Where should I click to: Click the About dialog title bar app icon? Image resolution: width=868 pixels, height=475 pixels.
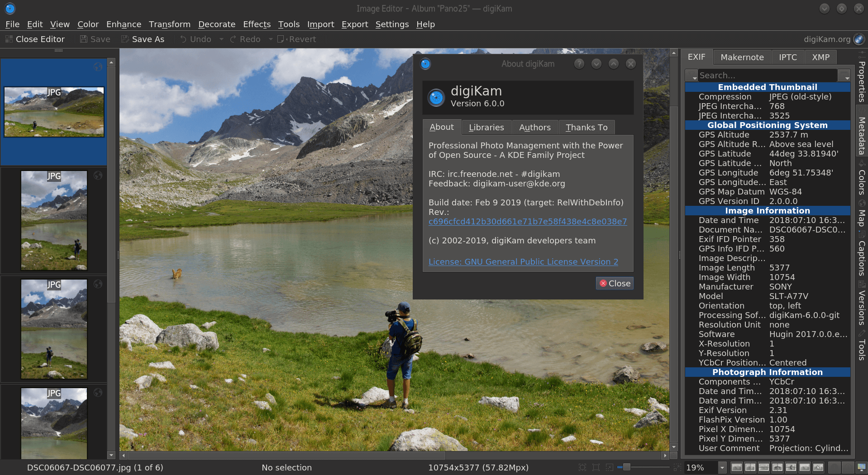click(425, 64)
